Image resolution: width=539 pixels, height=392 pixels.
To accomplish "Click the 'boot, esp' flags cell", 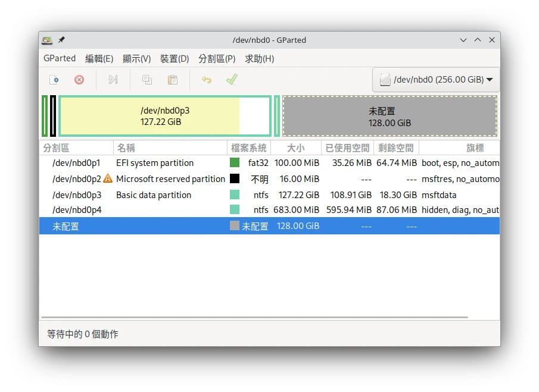I will [460, 163].
